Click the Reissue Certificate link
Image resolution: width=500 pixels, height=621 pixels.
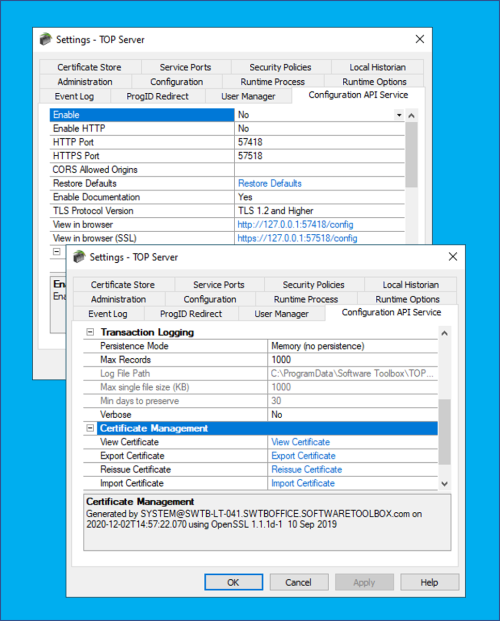click(306, 469)
